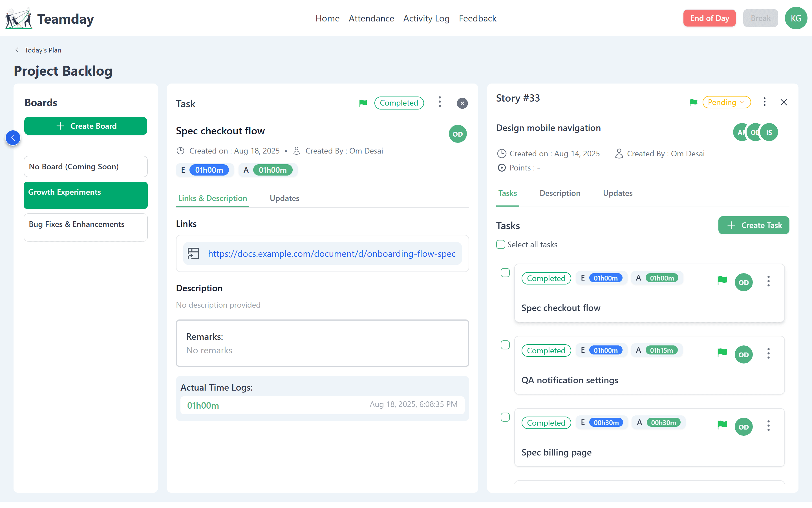Close the Task panel with gray X

462,103
